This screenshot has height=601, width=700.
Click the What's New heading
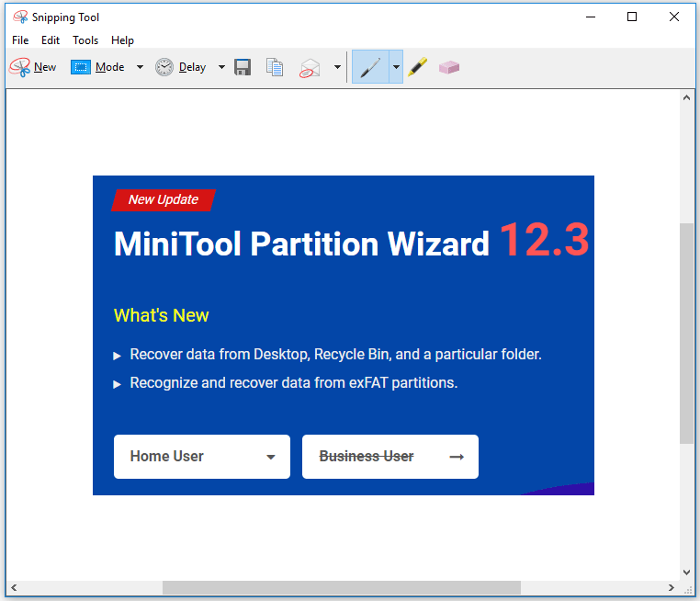[x=161, y=315]
